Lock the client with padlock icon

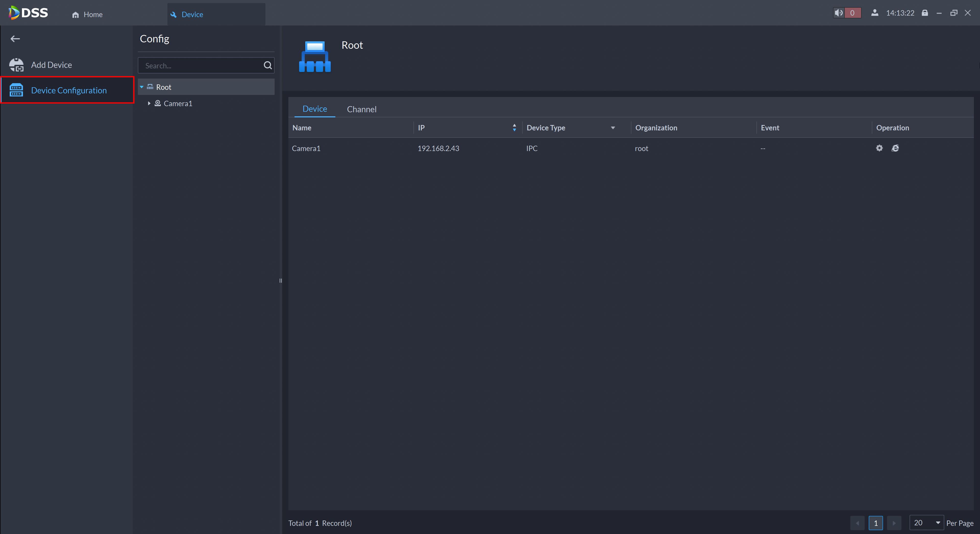click(x=925, y=13)
